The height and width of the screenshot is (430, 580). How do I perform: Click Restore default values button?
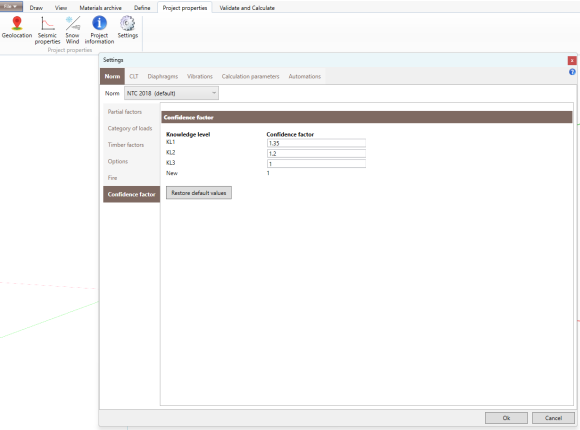click(199, 193)
